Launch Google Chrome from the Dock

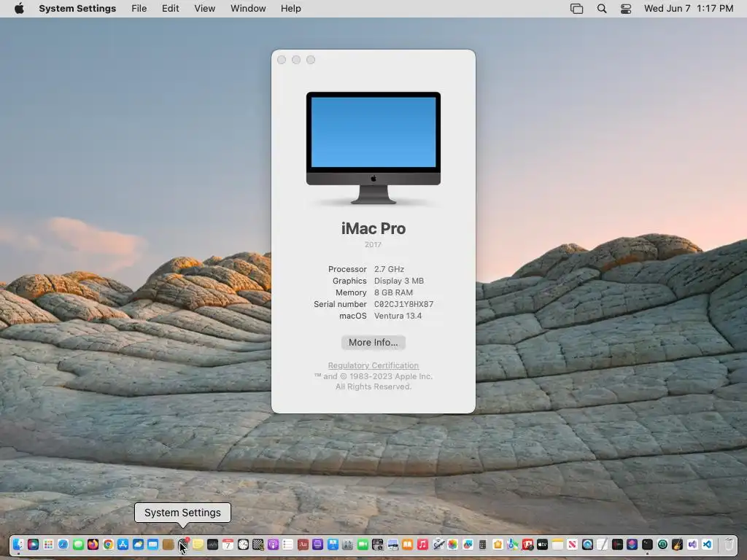coord(108,544)
